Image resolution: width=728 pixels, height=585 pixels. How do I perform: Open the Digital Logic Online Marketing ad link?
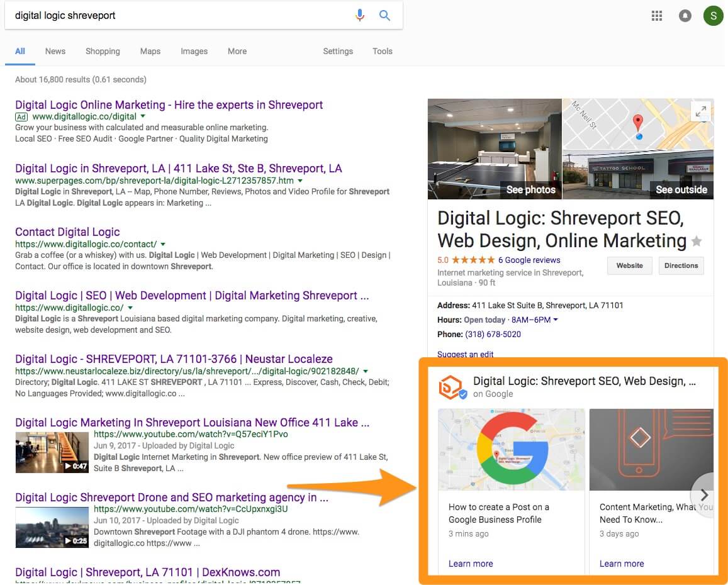tap(169, 104)
